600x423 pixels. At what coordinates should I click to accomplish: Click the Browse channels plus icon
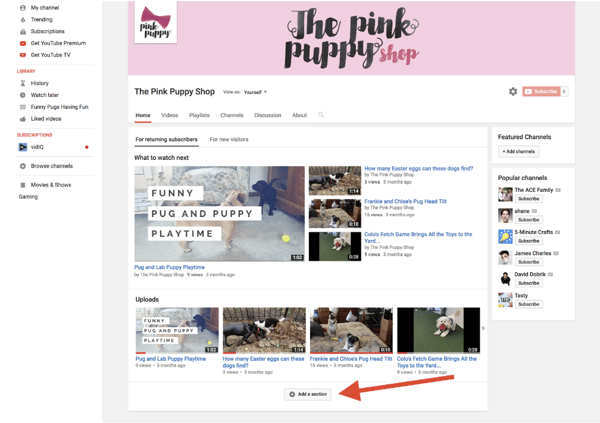point(23,166)
